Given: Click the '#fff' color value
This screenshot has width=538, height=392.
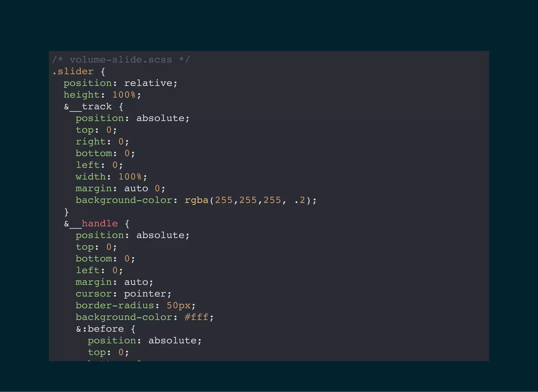Looking at the screenshot, I should click(x=196, y=317).
